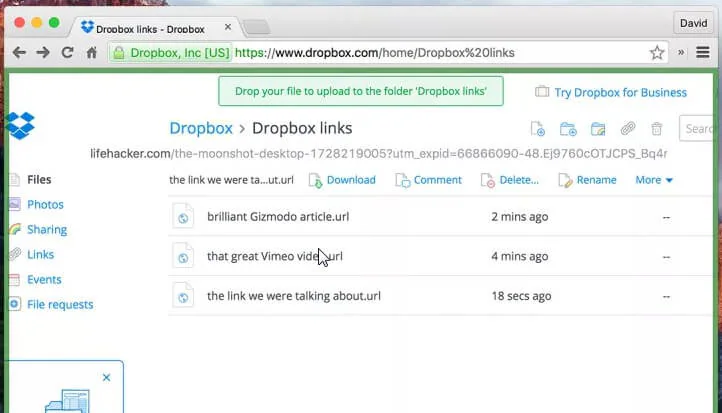Image resolution: width=722 pixels, height=413 pixels.
Task: Close the Dropbox links browser tab
Action: [228, 27]
